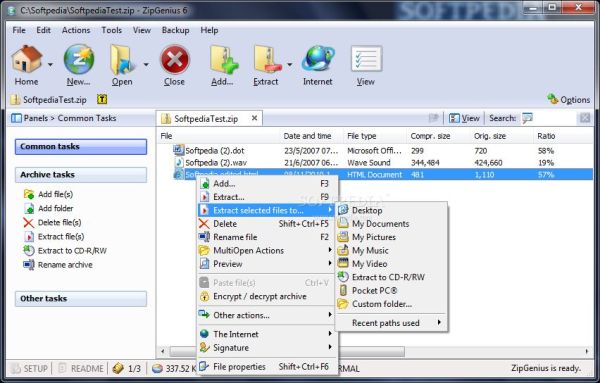Extract selected files to My Music

[391, 250]
